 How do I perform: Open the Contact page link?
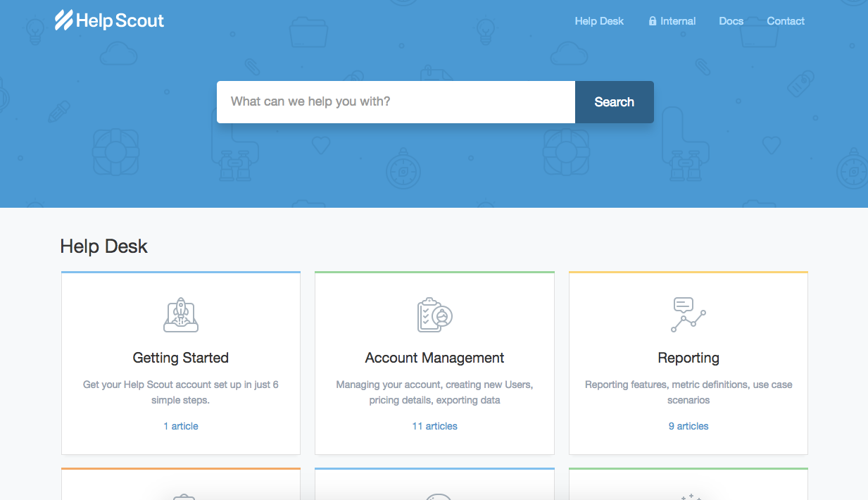click(786, 21)
